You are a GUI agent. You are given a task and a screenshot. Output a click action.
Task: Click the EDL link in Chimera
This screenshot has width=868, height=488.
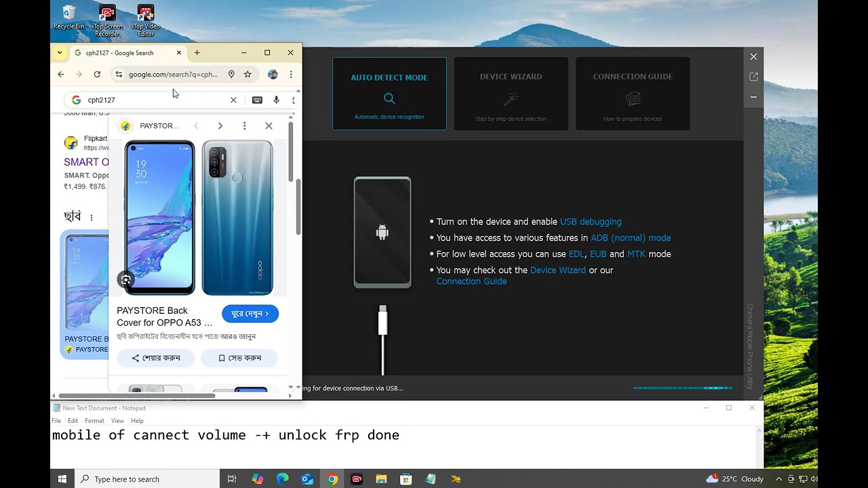576,254
